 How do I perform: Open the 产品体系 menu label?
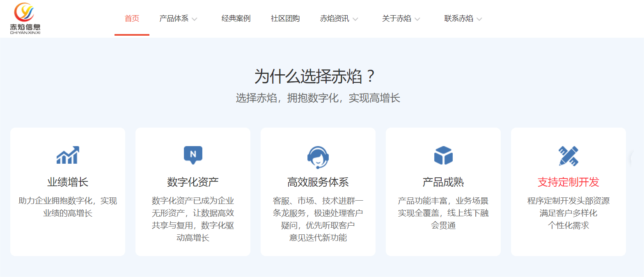click(174, 18)
